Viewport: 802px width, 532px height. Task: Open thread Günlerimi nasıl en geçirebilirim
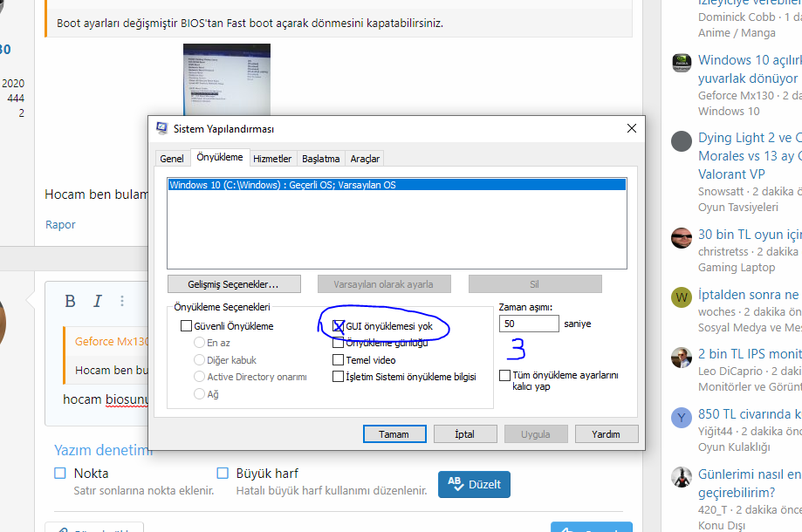750,483
